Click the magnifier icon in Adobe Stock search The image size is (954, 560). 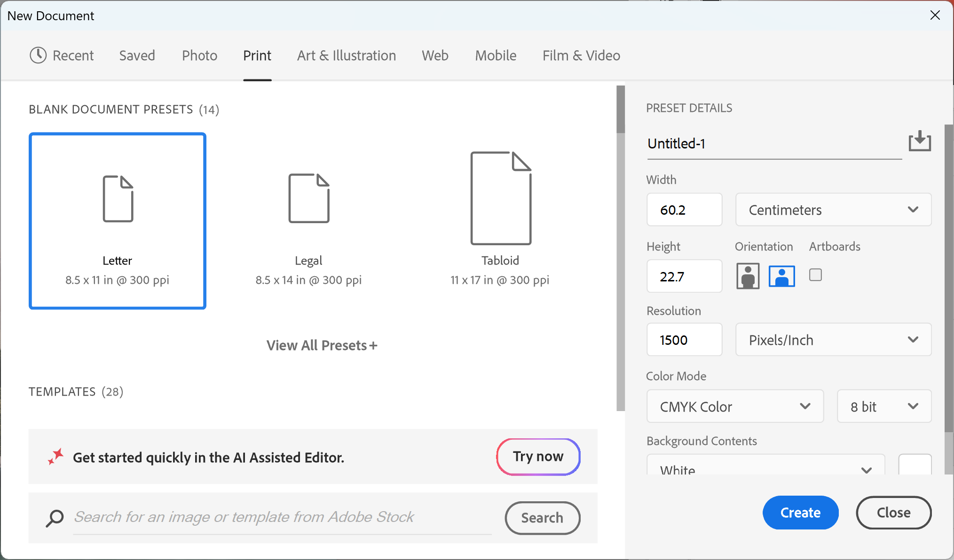[55, 518]
